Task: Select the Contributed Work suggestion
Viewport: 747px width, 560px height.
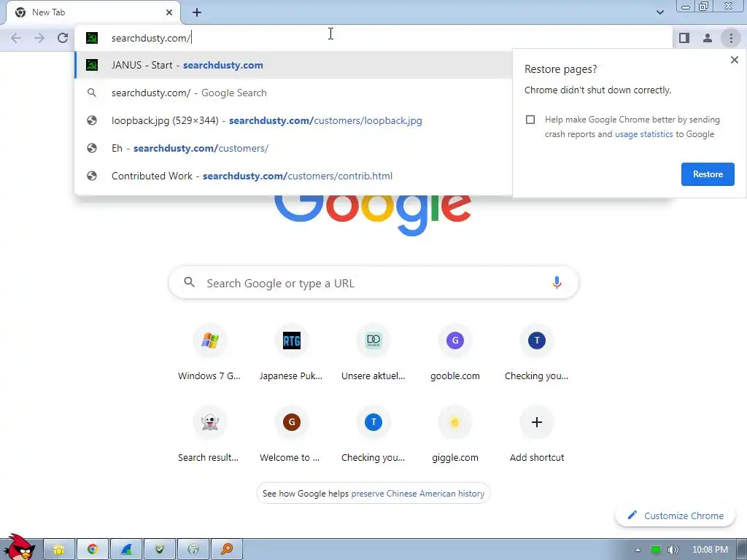Action: pos(293,176)
